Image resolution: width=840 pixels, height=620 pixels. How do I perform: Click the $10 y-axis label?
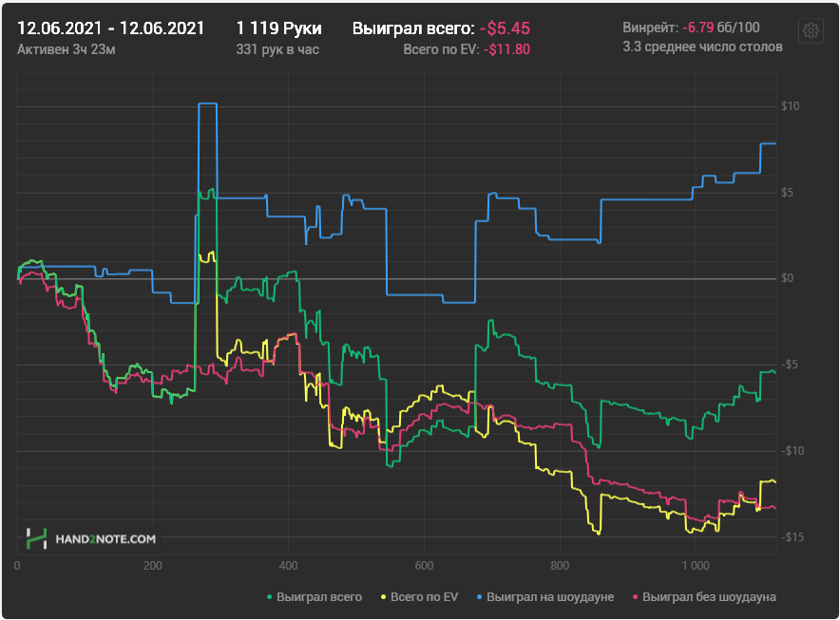coord(791,106)
